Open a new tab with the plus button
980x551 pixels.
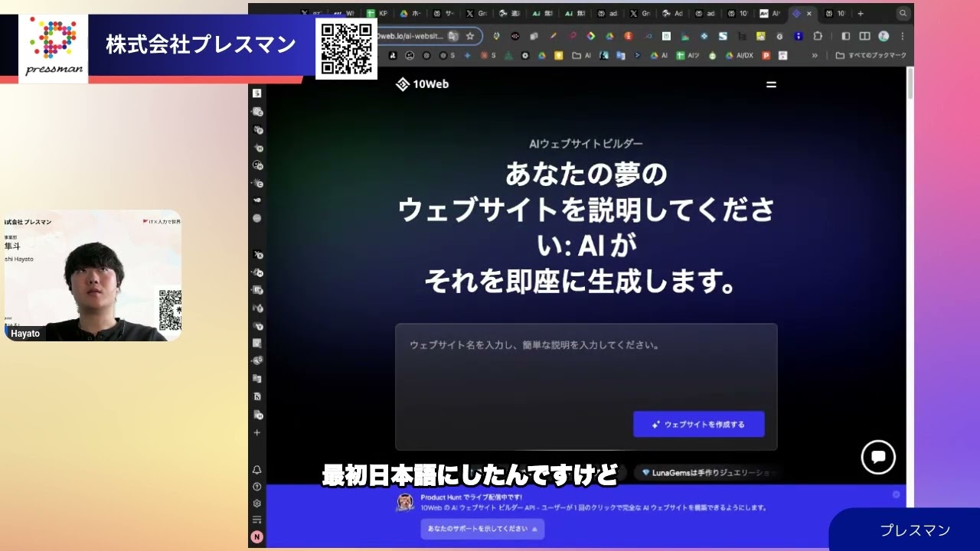pos(861,13)
